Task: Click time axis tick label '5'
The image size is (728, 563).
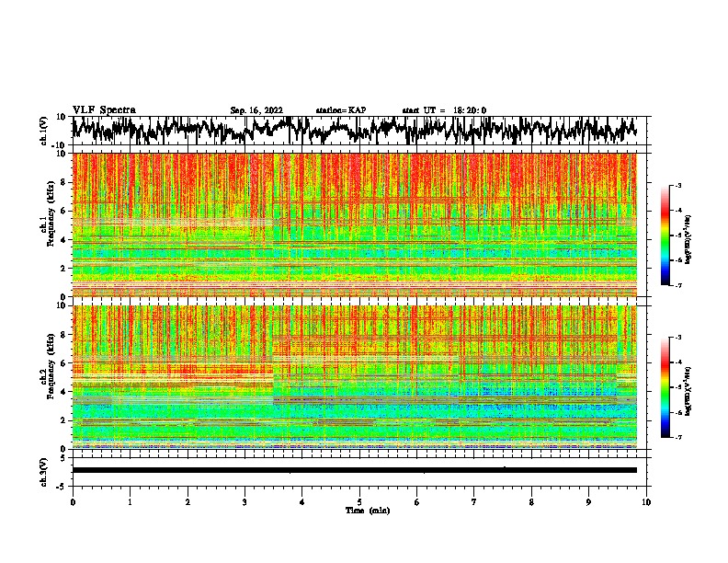Action: coord(359,502)
